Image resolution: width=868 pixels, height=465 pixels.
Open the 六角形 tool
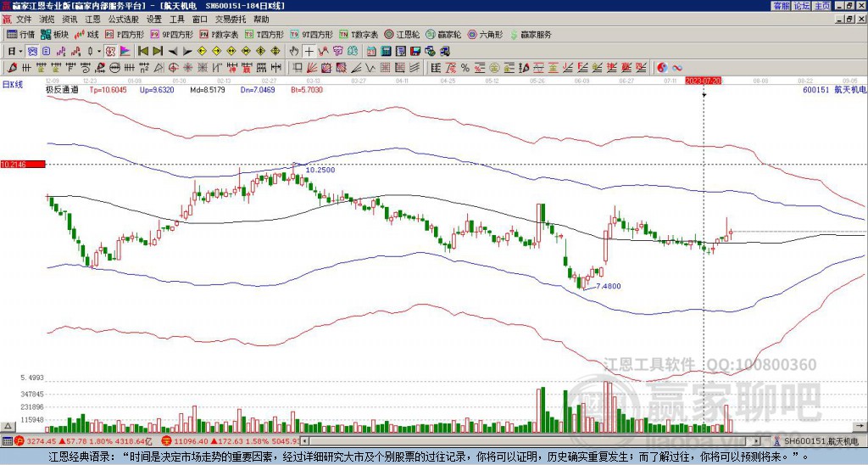[486, 34]
